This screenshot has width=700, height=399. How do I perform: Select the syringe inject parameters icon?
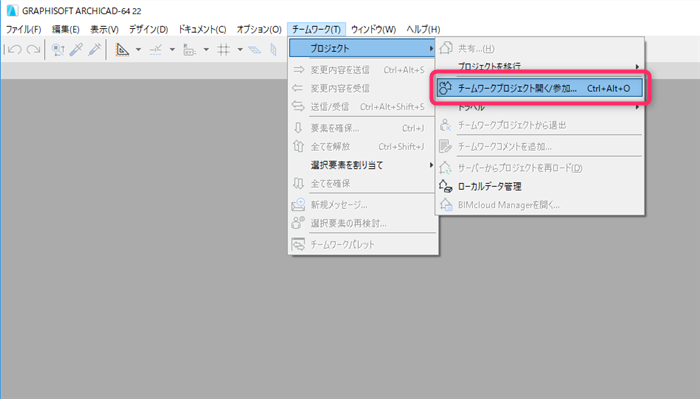95,49
